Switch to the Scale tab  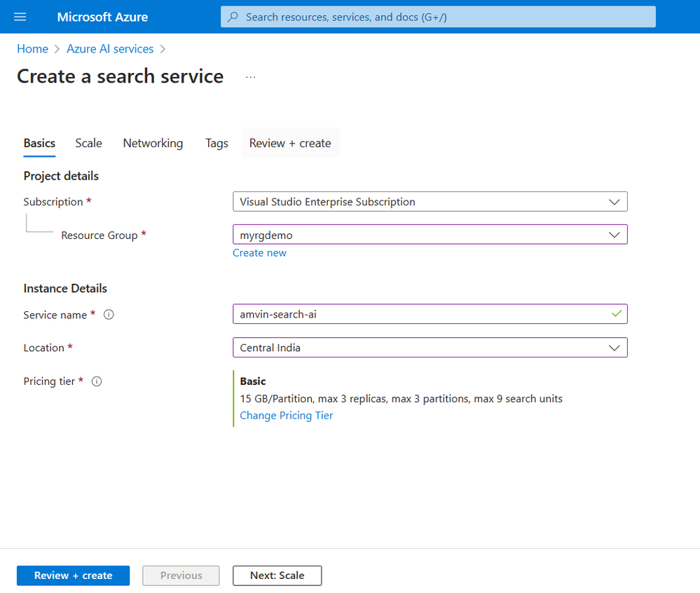click(x=88, y=143)
